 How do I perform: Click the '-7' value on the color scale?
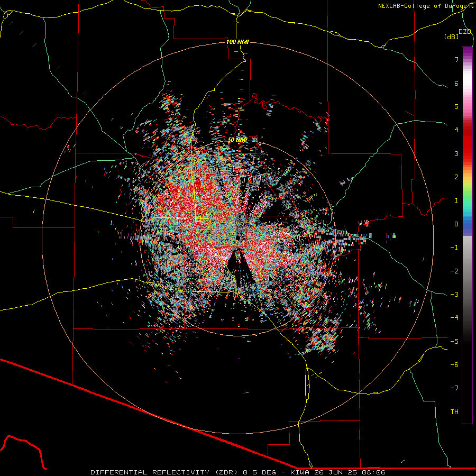tap(454, 388)
